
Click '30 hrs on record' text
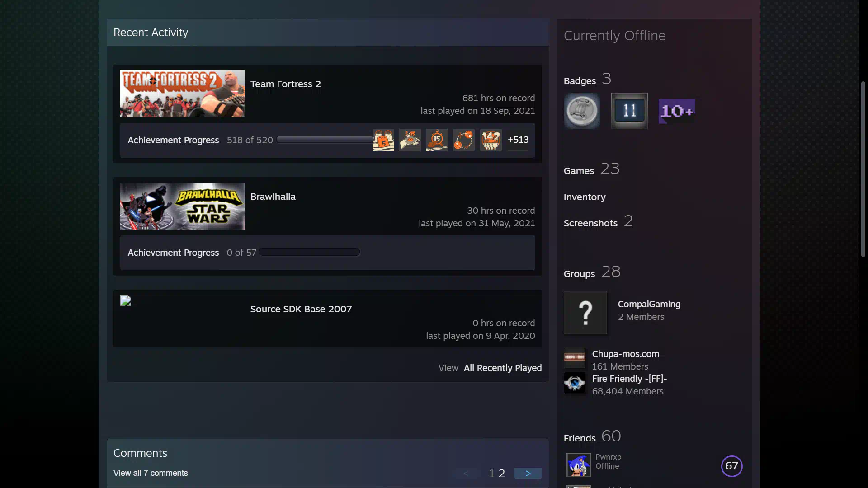[x=501, y=211]
